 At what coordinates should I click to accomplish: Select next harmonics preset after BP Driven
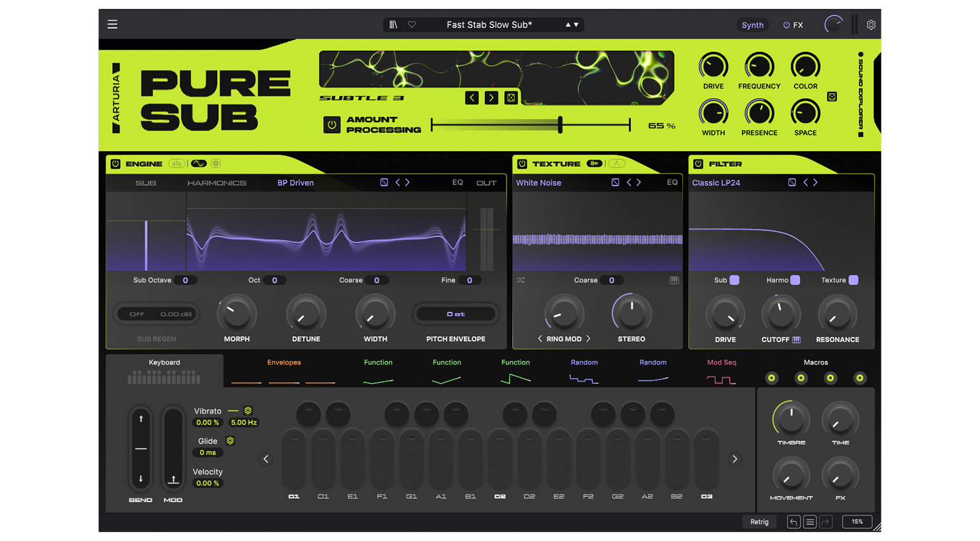click(408, 183)
